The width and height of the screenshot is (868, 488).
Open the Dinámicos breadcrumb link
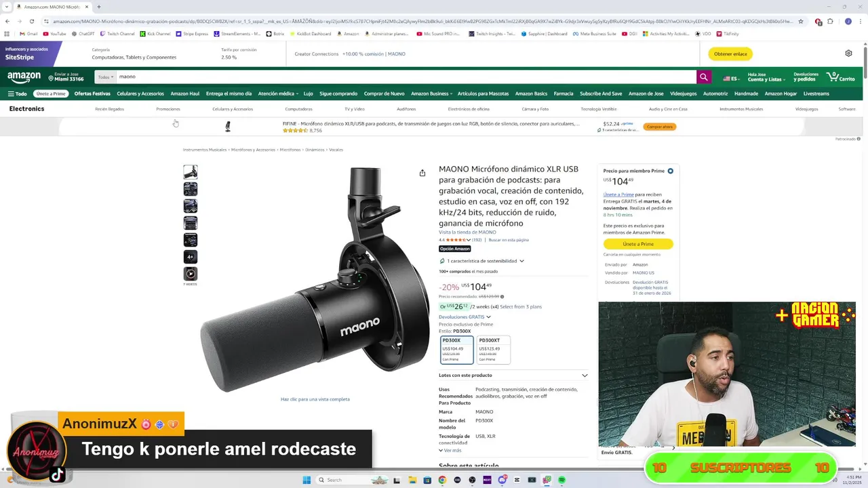tap(315, 150)
